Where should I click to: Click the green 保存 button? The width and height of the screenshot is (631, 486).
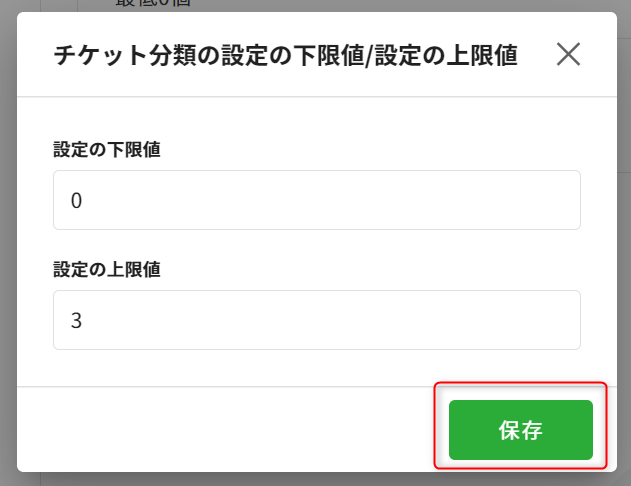click(x=521, y=430)
